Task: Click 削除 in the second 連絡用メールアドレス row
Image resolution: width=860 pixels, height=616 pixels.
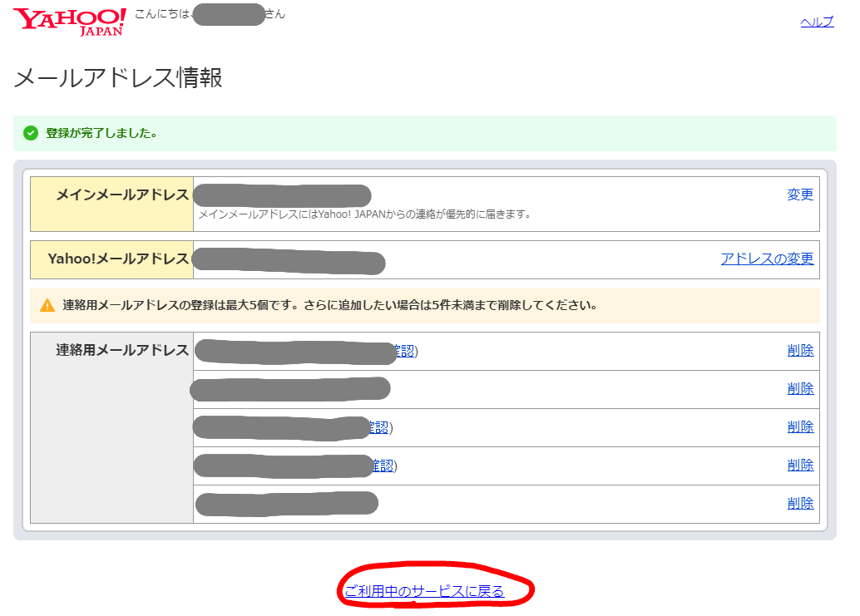Action: (x=800, y=389)
